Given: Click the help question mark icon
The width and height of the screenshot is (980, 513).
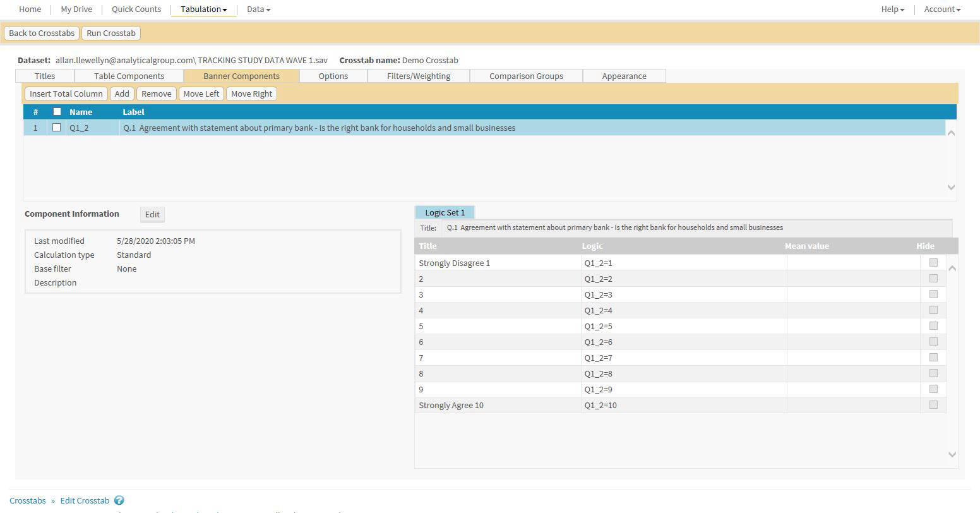Looking at the screenshot, I should click(x=119, y=500).
